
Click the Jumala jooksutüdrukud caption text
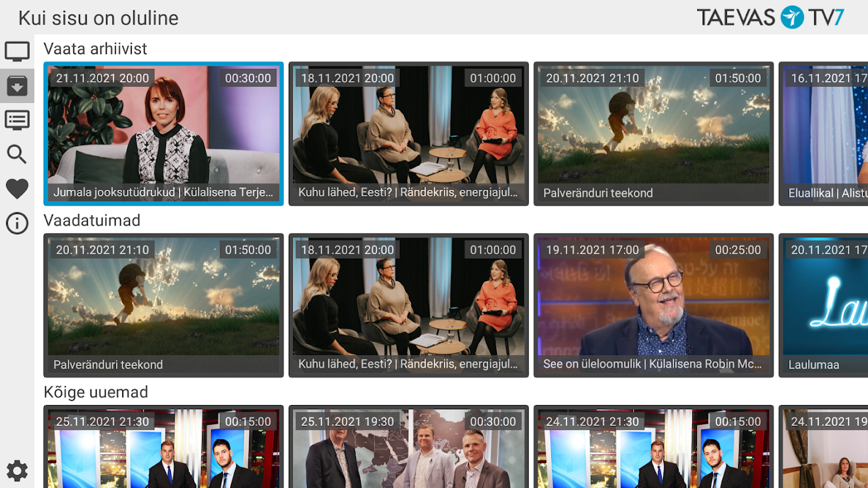[x=164, y=193]
